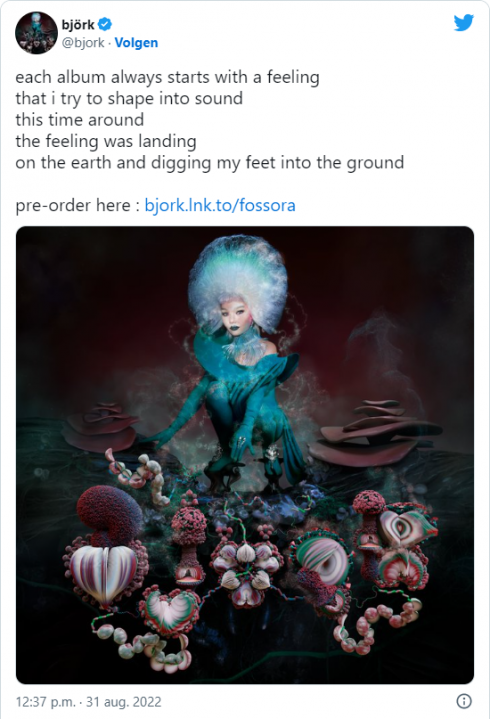
Task: Click the björk display name
Action: click(x=78, y=24)
